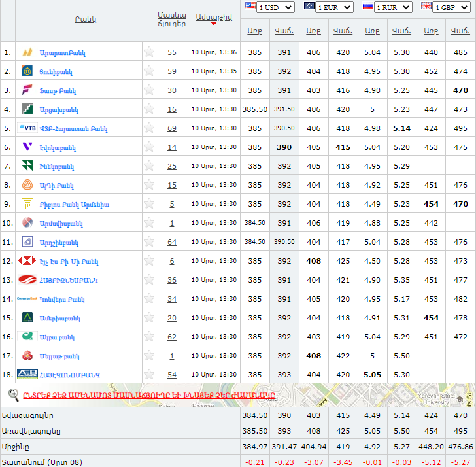Click the VTB bank logo
476x467 pixels.
[x=27, y=128]
